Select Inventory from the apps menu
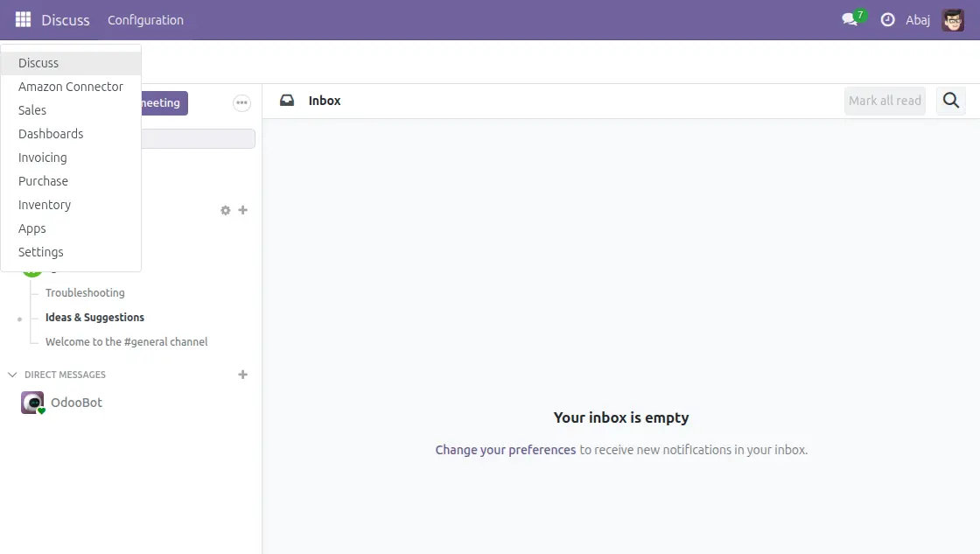Image resolution: width=980 pixels, height=554 pixels. pos(44,204)
